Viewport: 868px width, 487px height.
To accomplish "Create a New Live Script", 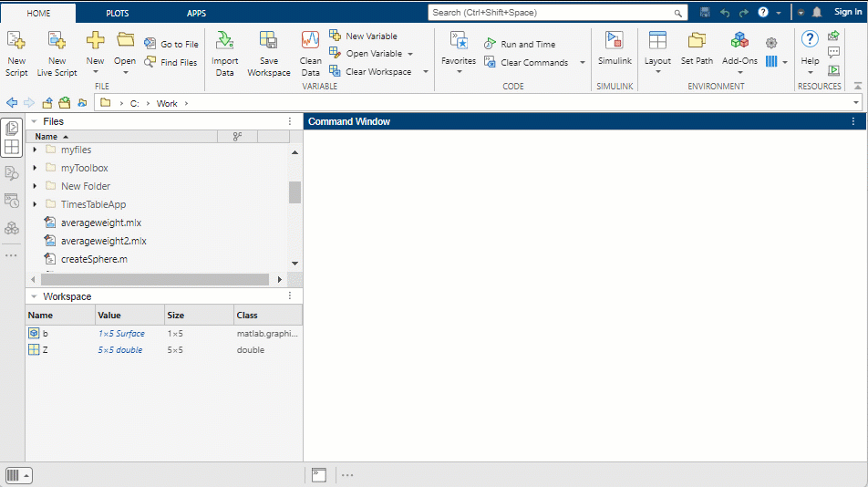I will [x=57, y=53].
